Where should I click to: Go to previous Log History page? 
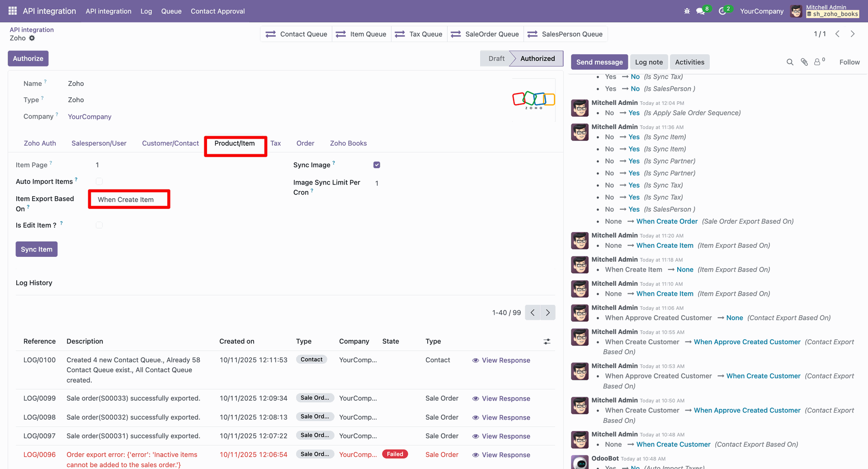pos(533,313)
